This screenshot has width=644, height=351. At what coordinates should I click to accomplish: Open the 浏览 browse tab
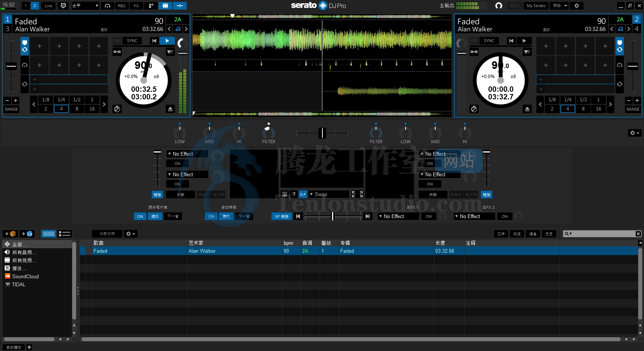[517, 234]
